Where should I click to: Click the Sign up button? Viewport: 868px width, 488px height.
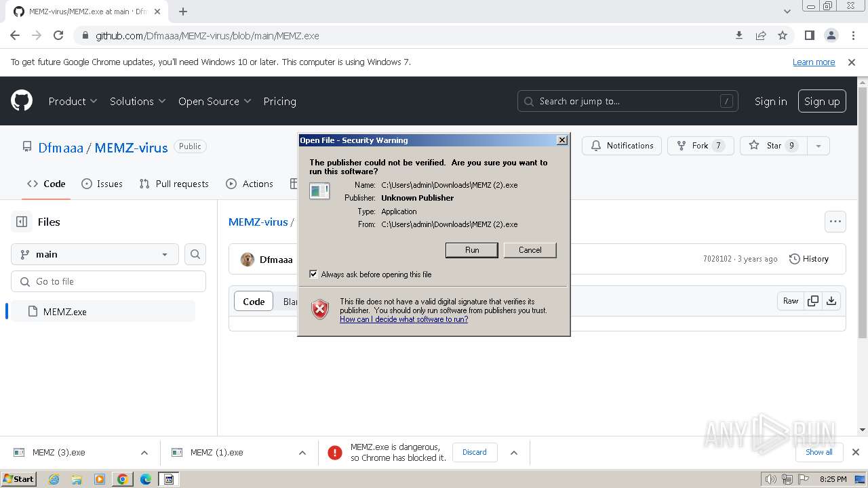point(822,101)
